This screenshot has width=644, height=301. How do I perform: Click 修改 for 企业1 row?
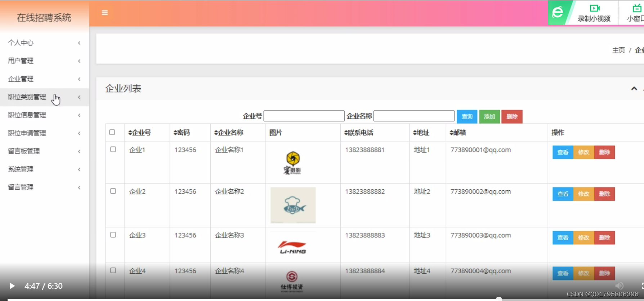click(584, 152)
